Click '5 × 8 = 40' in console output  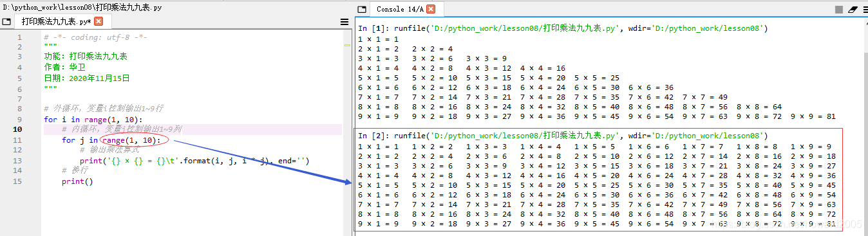[x=759, y=185]
